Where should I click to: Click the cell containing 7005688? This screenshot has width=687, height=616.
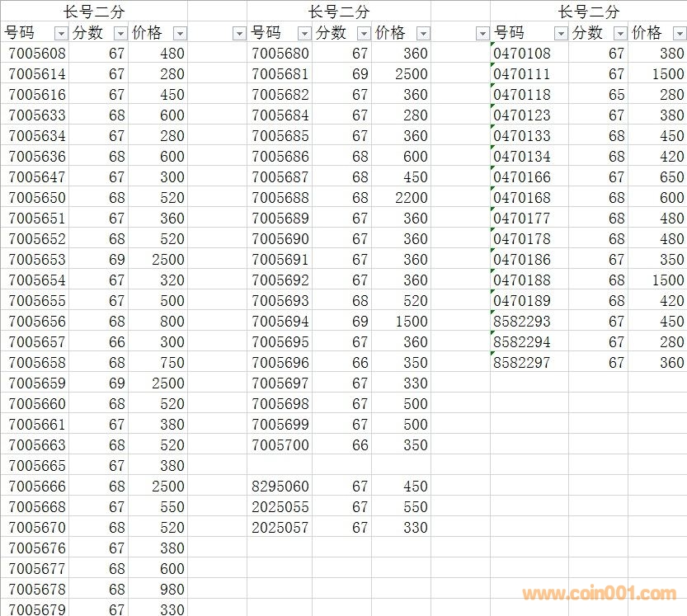(x=280, y=198)
